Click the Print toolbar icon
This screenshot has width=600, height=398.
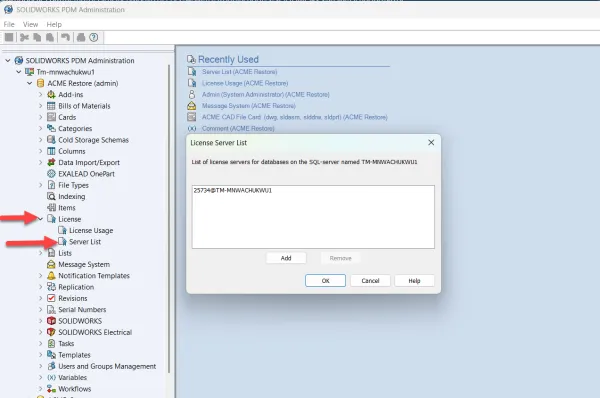[x=81, y=37]
